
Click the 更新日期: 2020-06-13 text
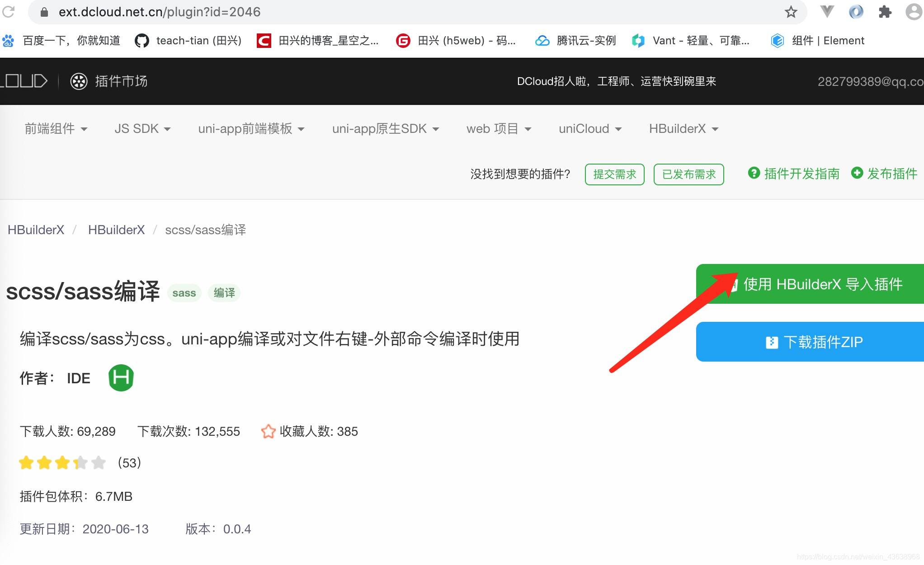coord(84,529)
